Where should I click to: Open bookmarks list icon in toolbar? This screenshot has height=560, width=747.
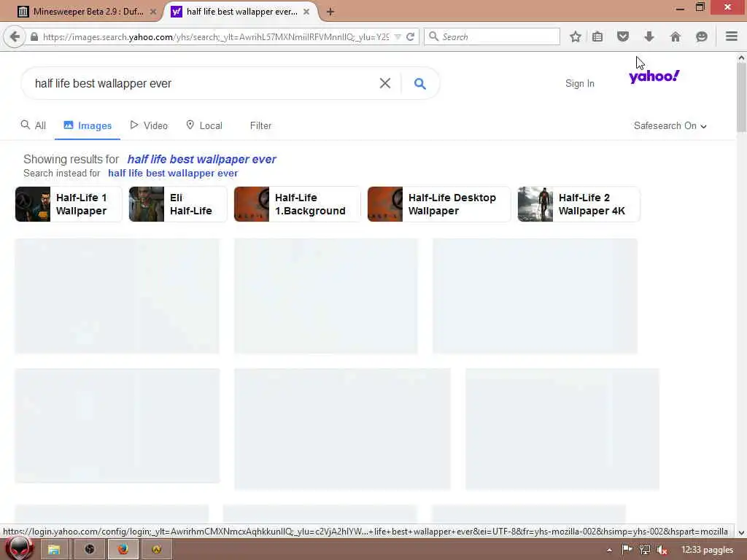[x=597, y=36]
